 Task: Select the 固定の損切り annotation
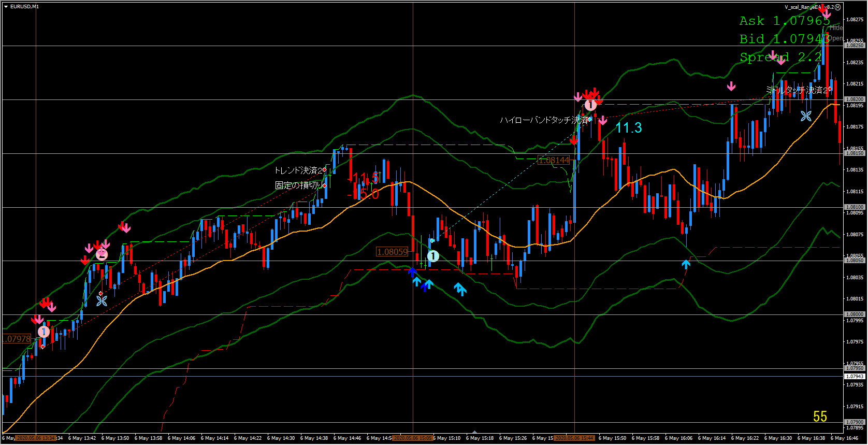click(x=299, y=185)
